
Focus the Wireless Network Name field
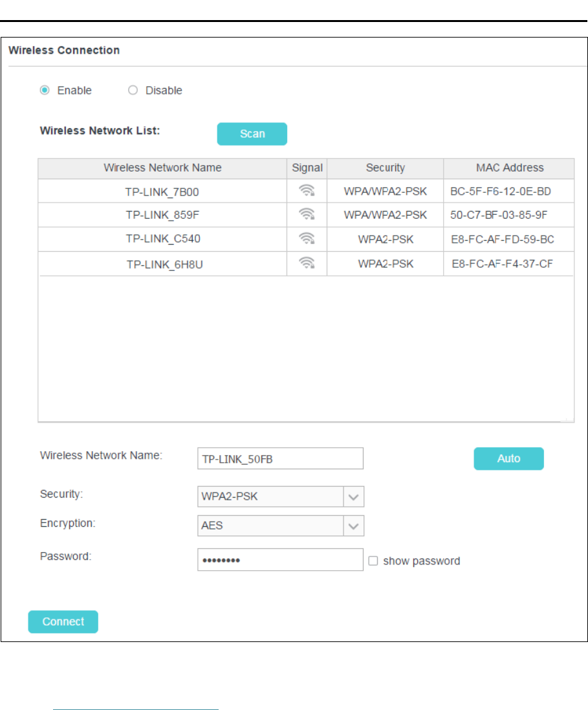pyautogui.click(x=280, y=458)
